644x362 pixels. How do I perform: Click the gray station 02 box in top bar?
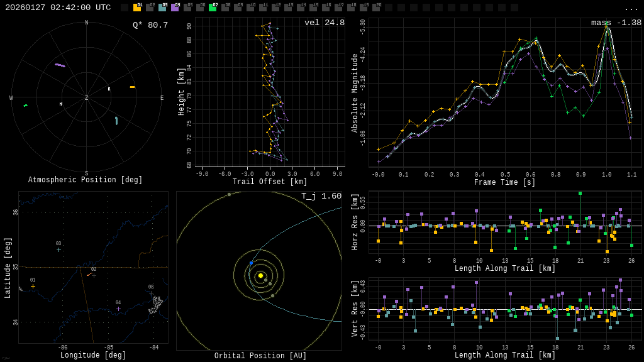coord(150,8)
